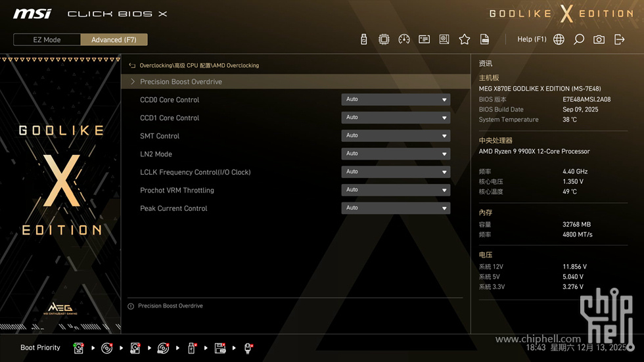This screenshot has height=362, width=644.
Task: Open the LN2 Mode dropdown
Action: pos(396,154)
